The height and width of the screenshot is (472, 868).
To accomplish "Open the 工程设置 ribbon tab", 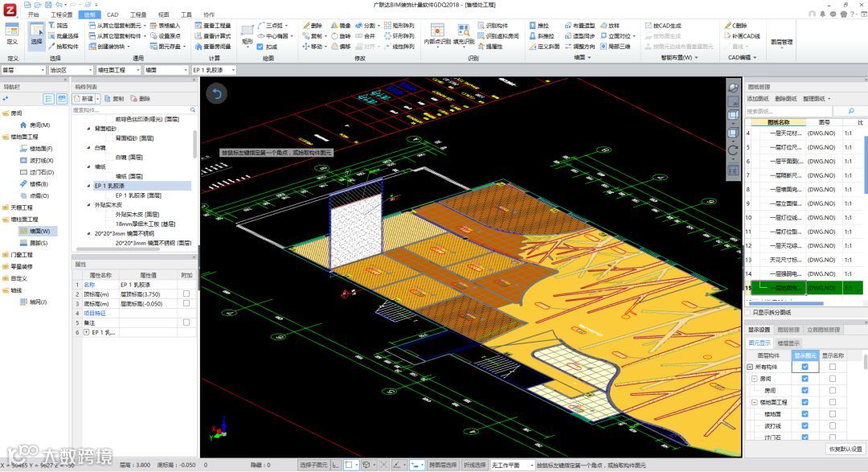I will [61, 14].
